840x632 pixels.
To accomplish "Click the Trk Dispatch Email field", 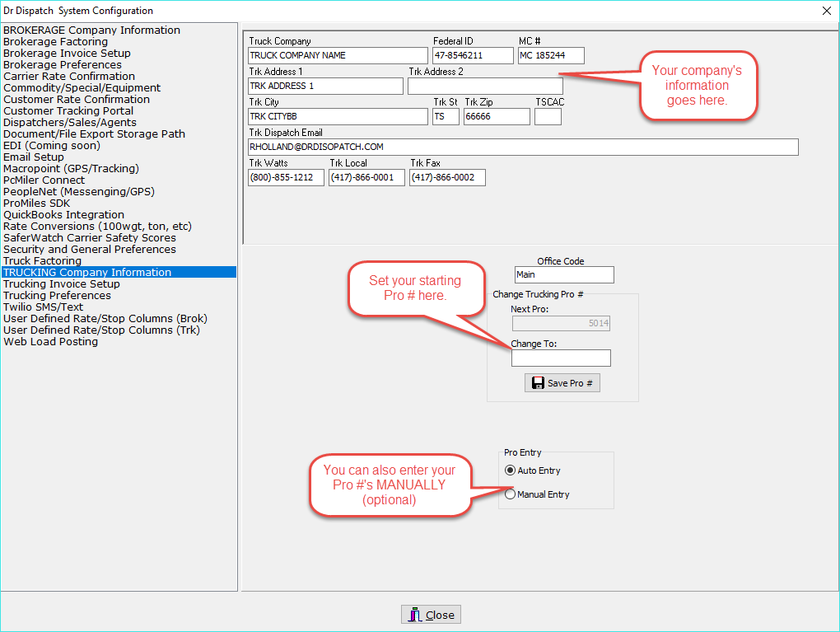I will [524, 147].
